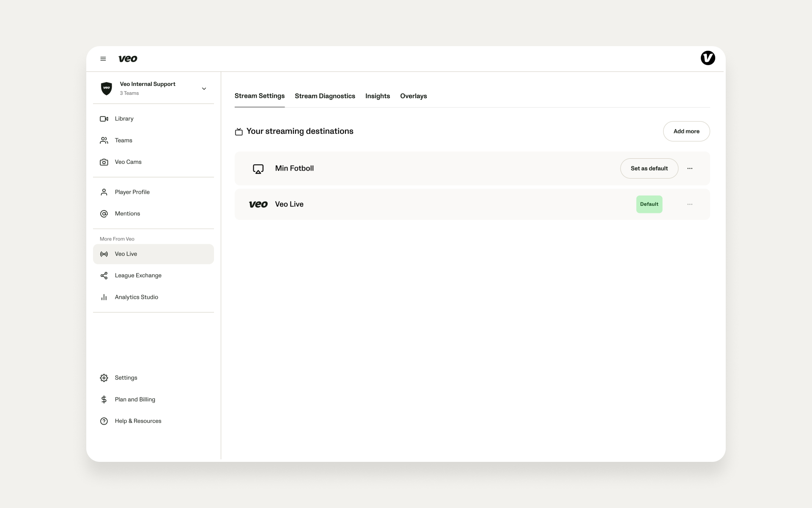Select the Veo Live destination row
812x508 pixels.
(472, 204)
